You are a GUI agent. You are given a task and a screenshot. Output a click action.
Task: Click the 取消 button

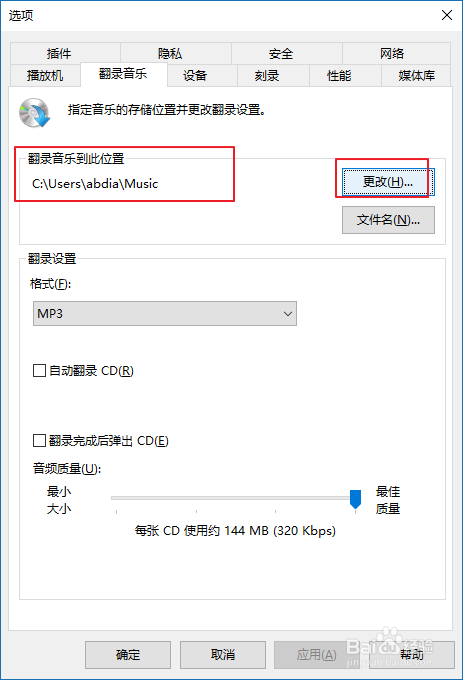[x=223, y=655]
